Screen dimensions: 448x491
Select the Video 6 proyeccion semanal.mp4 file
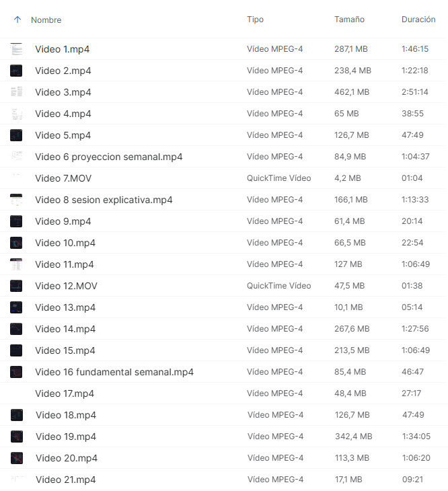click(x=108, y=157)
